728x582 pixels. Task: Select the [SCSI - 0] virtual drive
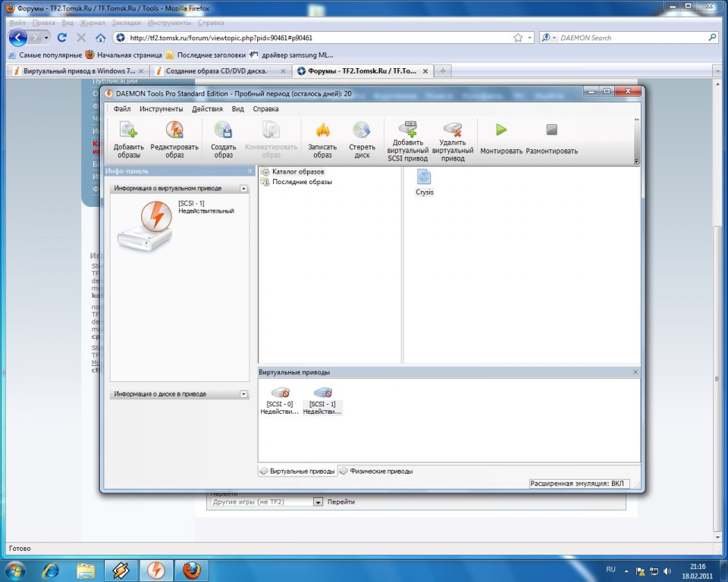click(x=280, y=401)
